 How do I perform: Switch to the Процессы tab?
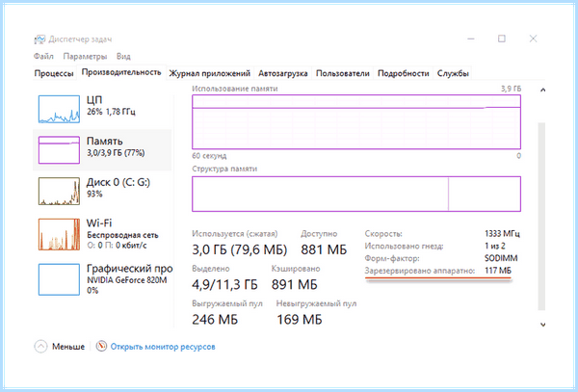pyautogui.click(x=54, y=73)
